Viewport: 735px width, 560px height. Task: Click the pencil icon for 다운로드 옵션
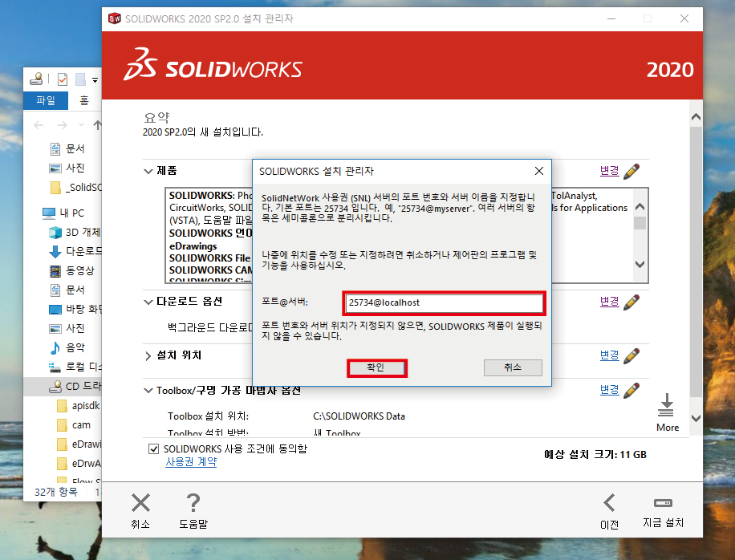pyautogui.click(x=631, y=302)
